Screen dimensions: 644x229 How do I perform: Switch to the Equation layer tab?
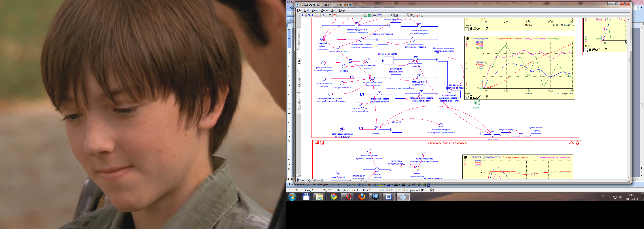coord(299,104)
